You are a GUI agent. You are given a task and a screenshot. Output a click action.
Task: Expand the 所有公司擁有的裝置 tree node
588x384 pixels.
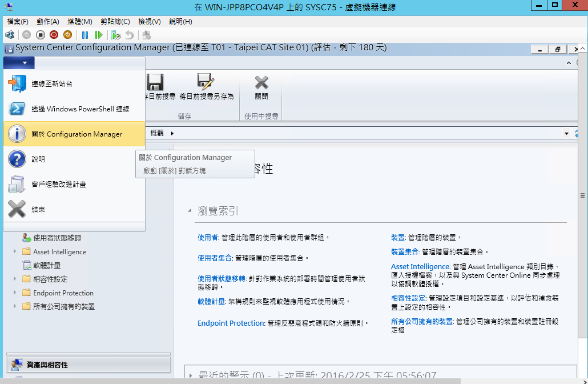coord(15,306)
